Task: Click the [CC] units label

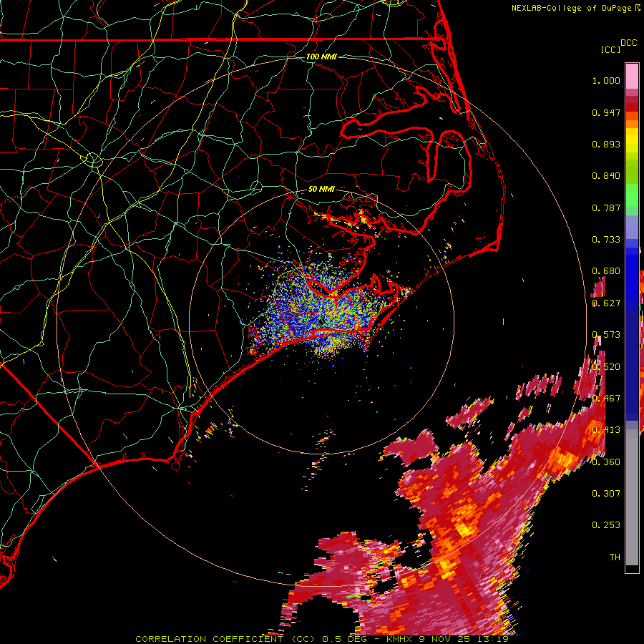Action: pos(610,49)
